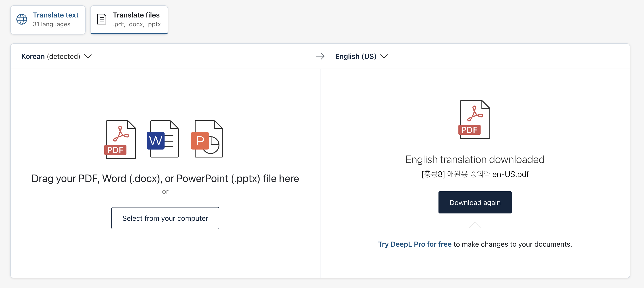Expand the chevron next to Korean (detected)
644x288 pixels.
pos(88,56)
